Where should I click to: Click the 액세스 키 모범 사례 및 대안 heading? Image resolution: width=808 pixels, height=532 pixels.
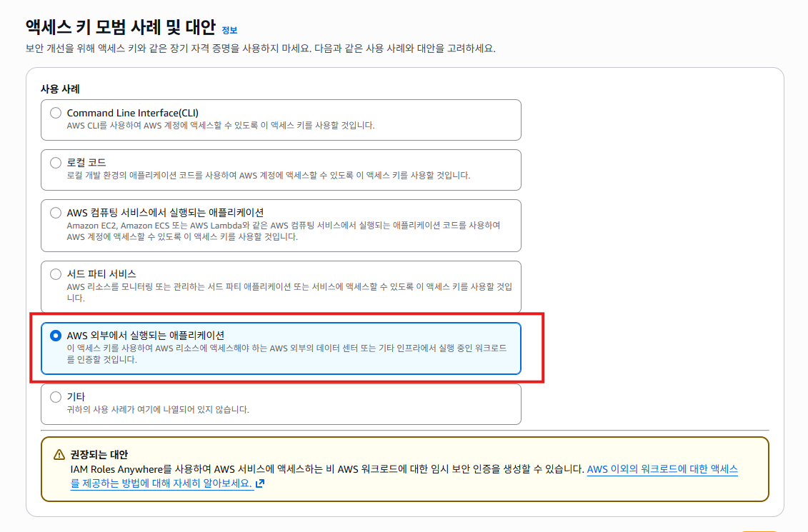[x=120, y=28]
